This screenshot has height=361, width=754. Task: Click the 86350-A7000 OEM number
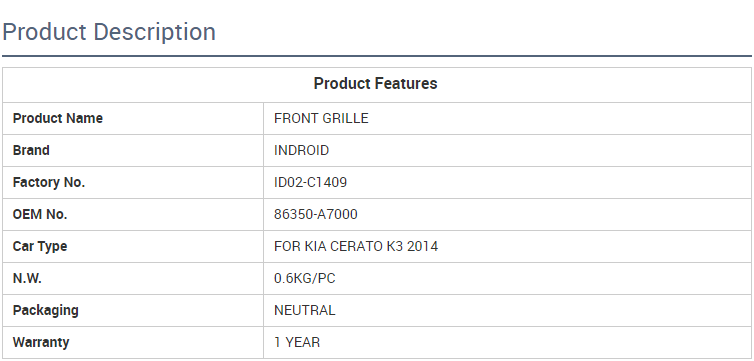coord(315,214)
